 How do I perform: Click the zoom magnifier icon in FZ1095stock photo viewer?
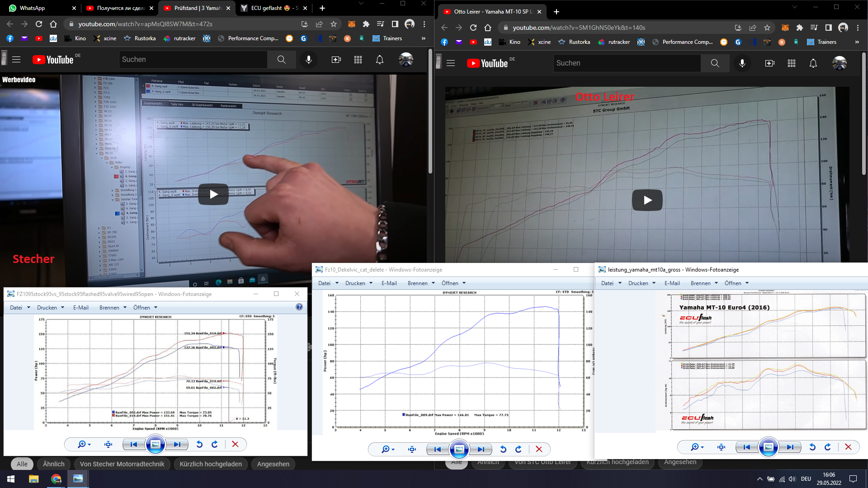pyautogui.click(x=82, y=444)
